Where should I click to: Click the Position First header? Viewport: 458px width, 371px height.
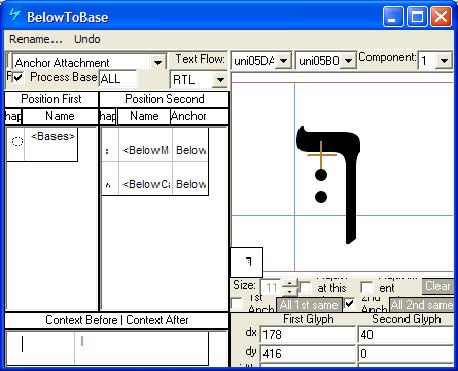tap(51, 99)
